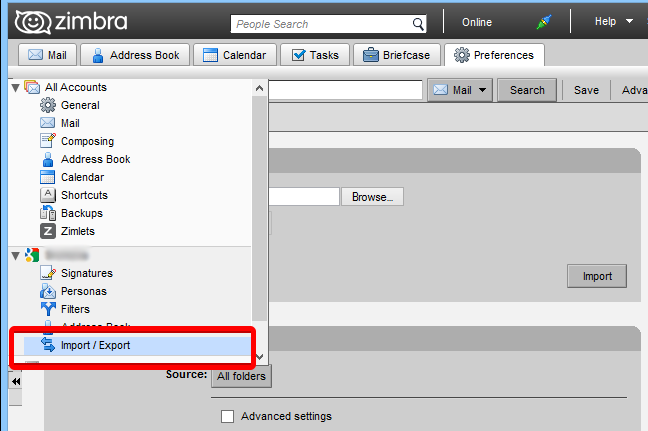The image size is (648, 431).
Task: Click the import file path field
Action: coord(304,197)
